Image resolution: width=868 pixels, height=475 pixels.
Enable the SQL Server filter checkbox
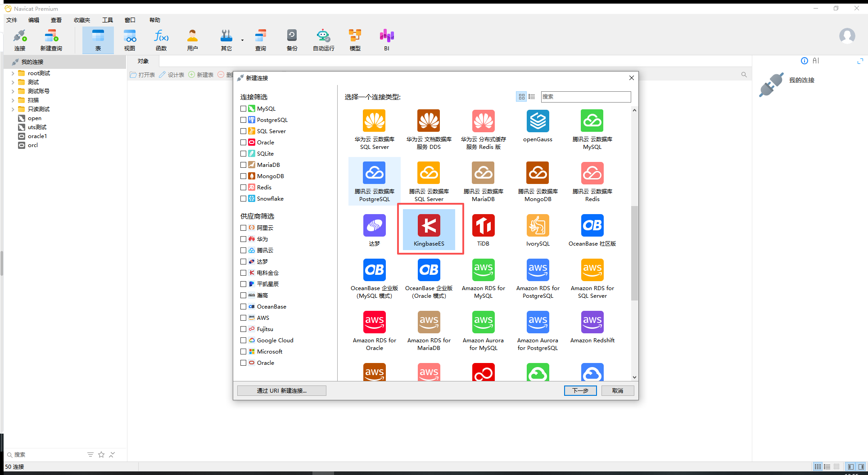244,131
